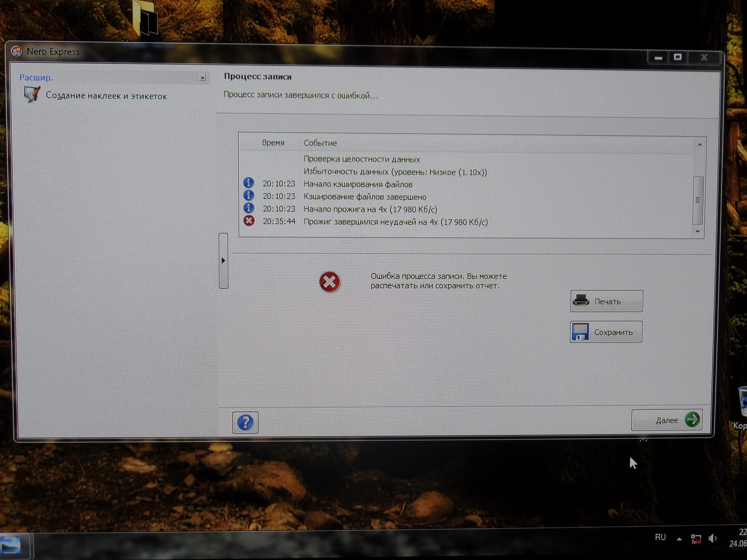The width and height of the screenshot is (747, 560).
Task: Select the Прожиг завершился неудачей log entry
Action: (396, 222)
